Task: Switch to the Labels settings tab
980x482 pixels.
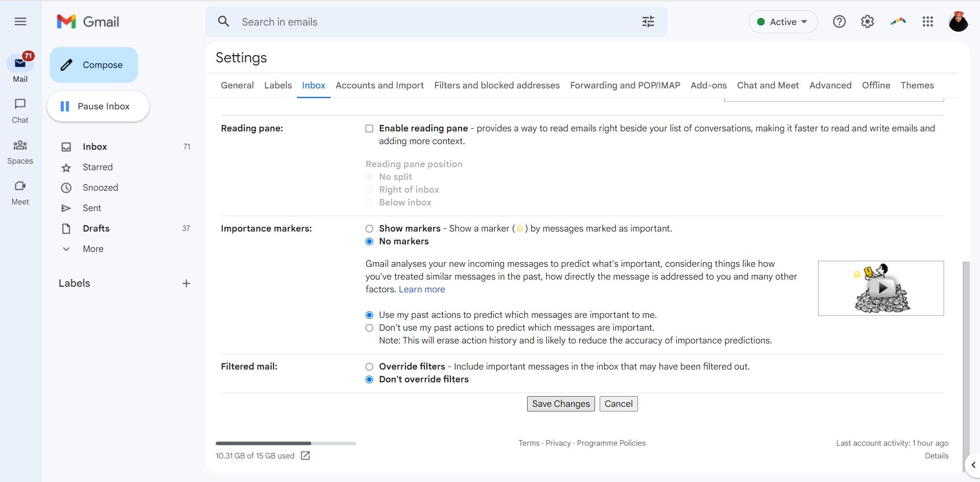Action: tap(278, 85)
